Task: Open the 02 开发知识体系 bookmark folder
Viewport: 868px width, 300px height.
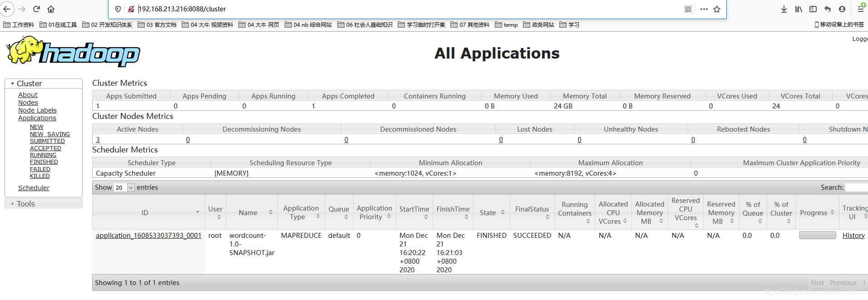Action: (107, 25)
